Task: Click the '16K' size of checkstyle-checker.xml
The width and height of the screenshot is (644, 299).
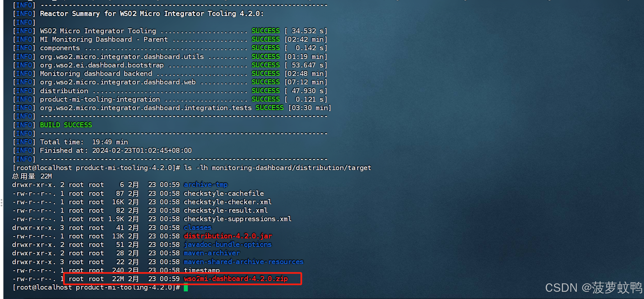Action: tap(118, 202)
